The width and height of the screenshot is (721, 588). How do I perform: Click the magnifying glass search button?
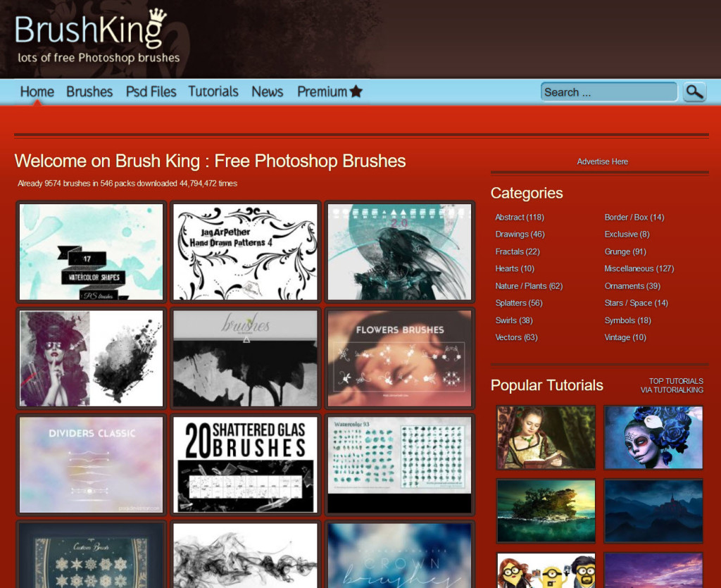(x=694, y=92)
